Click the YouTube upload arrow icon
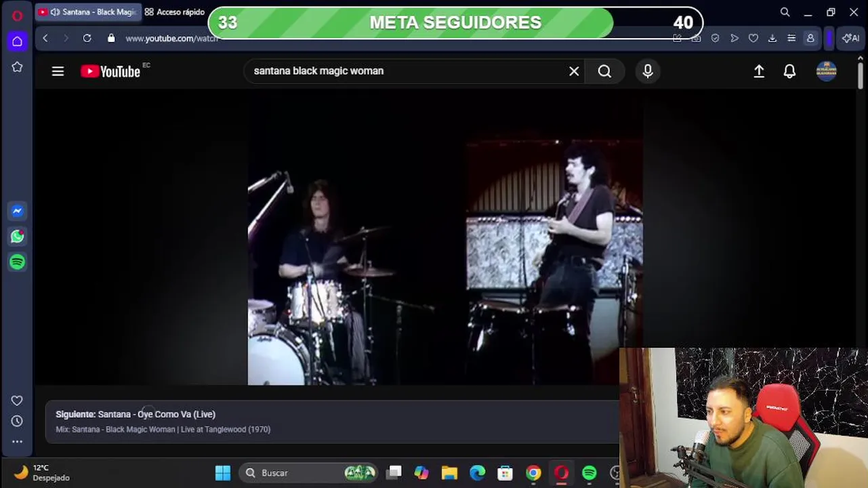868x488 pixels. [759, 71]
